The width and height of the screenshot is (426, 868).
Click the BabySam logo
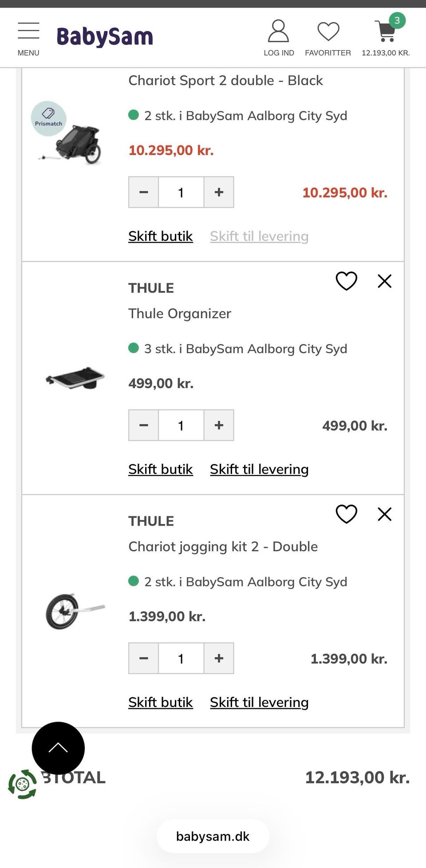pos(105,37)
